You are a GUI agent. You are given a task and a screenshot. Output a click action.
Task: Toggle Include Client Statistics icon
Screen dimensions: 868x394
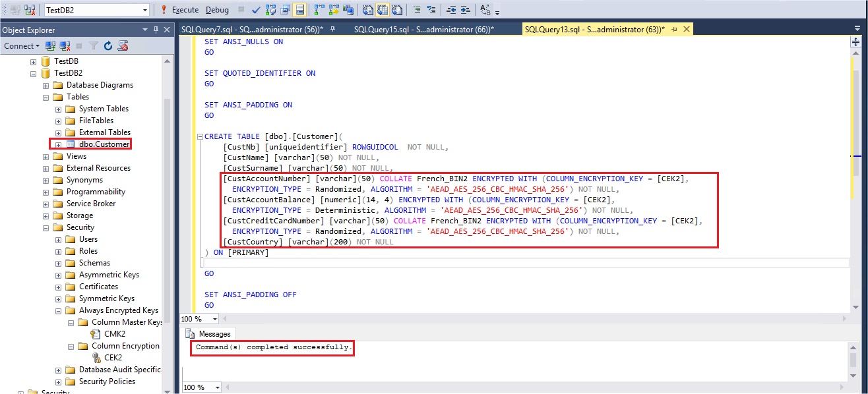point(348,10)
